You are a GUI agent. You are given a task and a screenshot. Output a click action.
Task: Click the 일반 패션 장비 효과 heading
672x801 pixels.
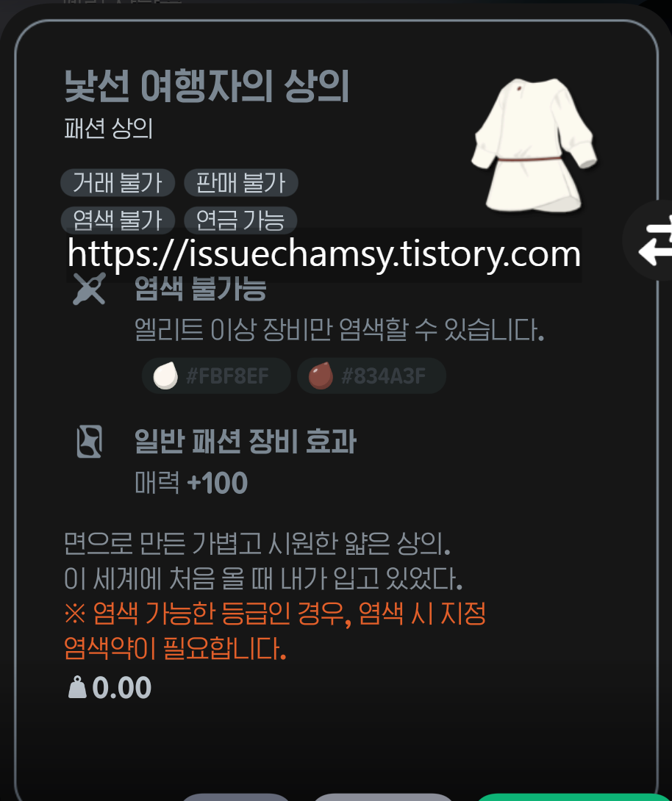tap(246, 442)
